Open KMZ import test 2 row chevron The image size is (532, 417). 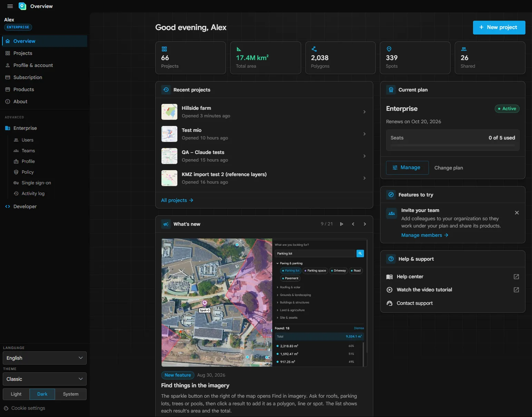pyautogui.click(x=364, y=178)
